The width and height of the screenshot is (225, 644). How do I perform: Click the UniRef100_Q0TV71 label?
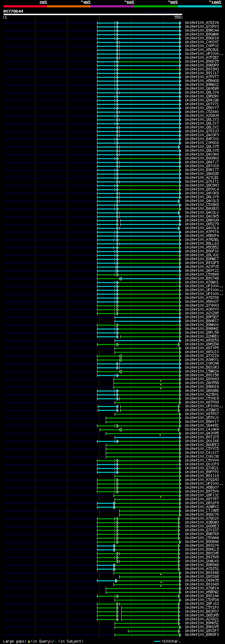[202, 104]
